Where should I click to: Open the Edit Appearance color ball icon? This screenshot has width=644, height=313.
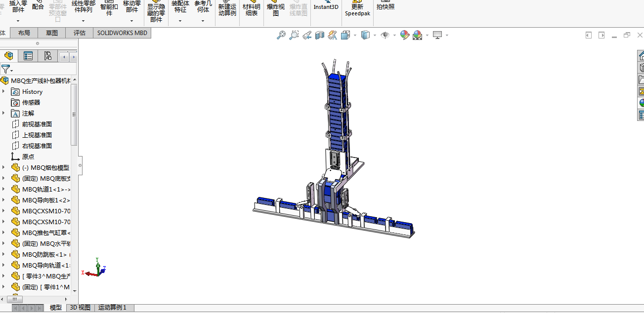coord(405,35)
